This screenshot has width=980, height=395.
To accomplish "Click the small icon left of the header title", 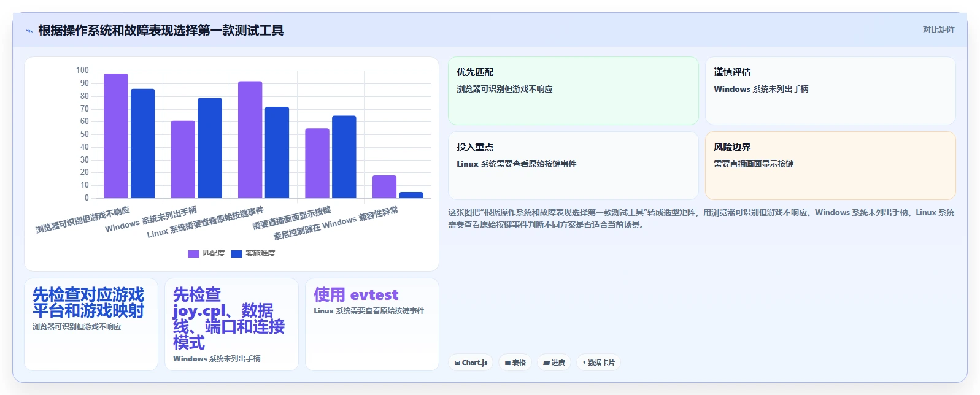I will tap(29, 31).
